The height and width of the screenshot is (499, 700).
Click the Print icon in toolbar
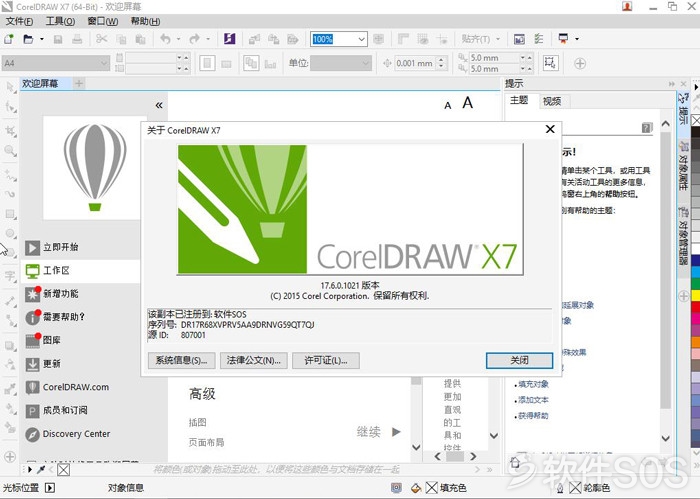tap(77, 39)
